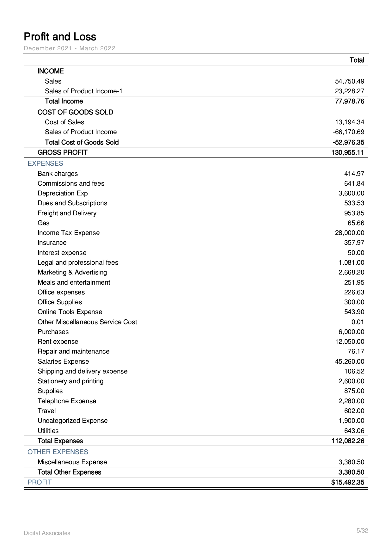Select the INCOME section heading
Viewport: 392px width, 555px height.
51,71
